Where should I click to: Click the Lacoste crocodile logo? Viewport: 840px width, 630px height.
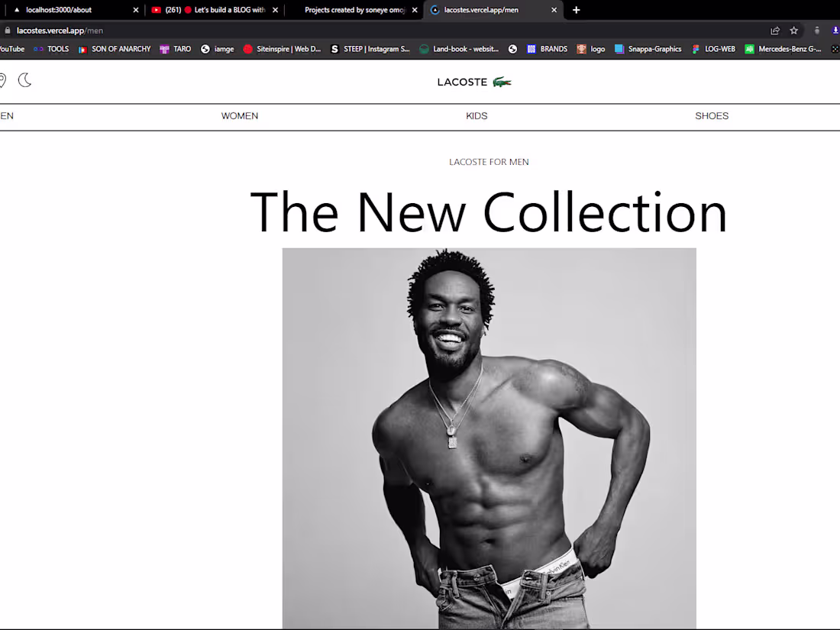[x=502, y=82]
